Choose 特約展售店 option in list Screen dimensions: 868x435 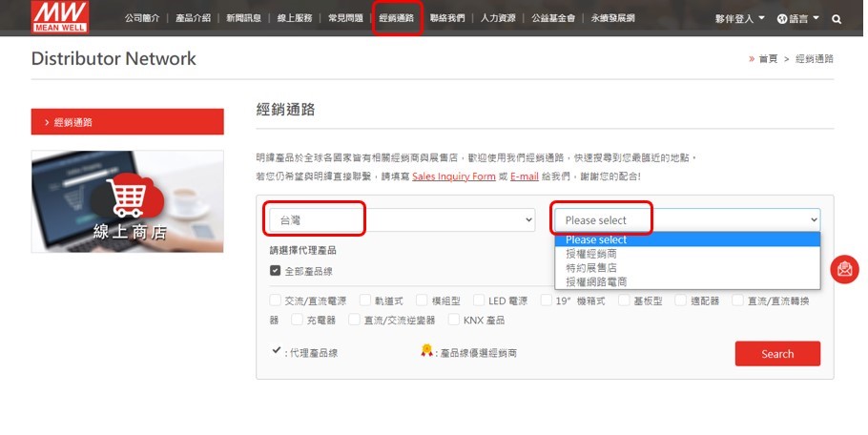(591, 268)
